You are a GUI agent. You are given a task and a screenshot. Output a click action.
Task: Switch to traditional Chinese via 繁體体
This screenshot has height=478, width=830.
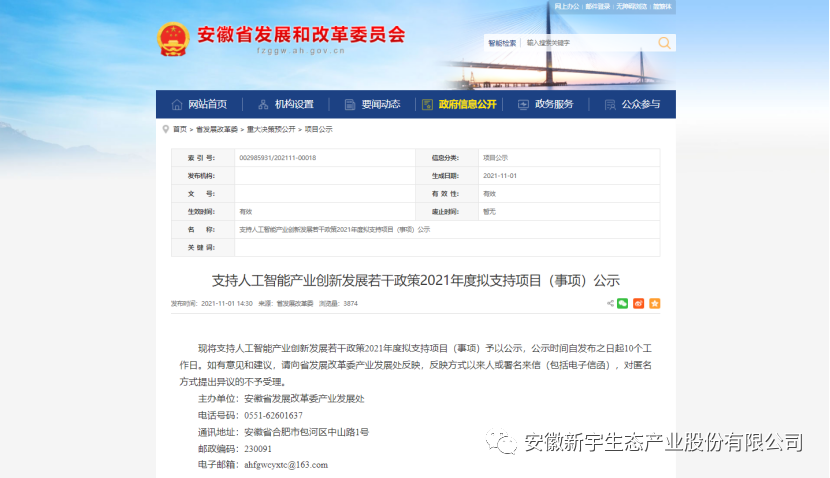(662, 7)
